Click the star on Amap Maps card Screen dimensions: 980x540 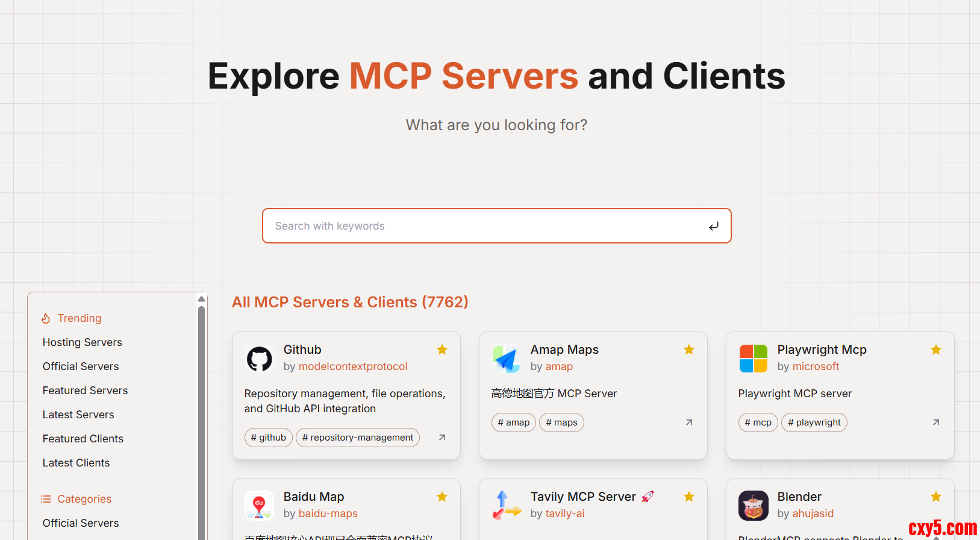coord(689,350)
